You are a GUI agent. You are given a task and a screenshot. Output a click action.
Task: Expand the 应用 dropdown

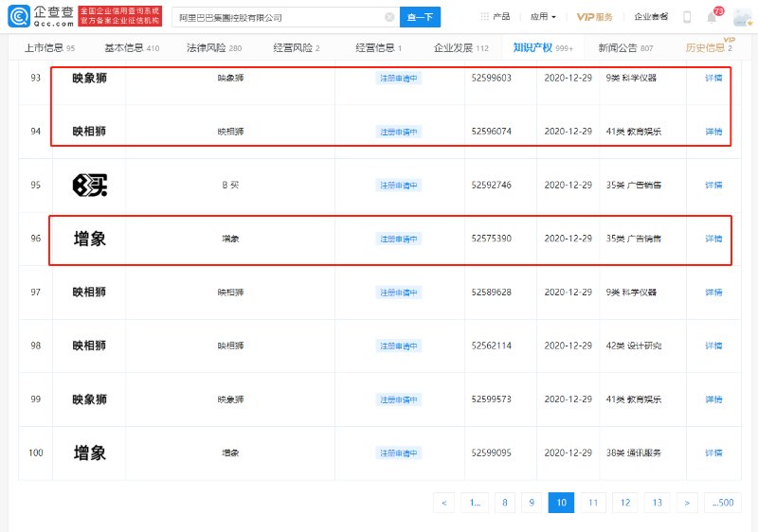pyautogui.click(x=543, y=16)
